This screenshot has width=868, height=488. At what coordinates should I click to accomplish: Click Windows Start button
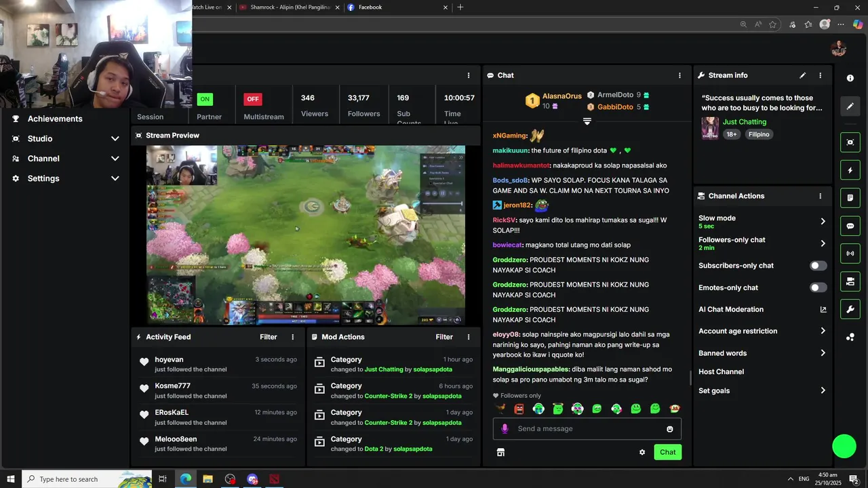pos(10,479)
